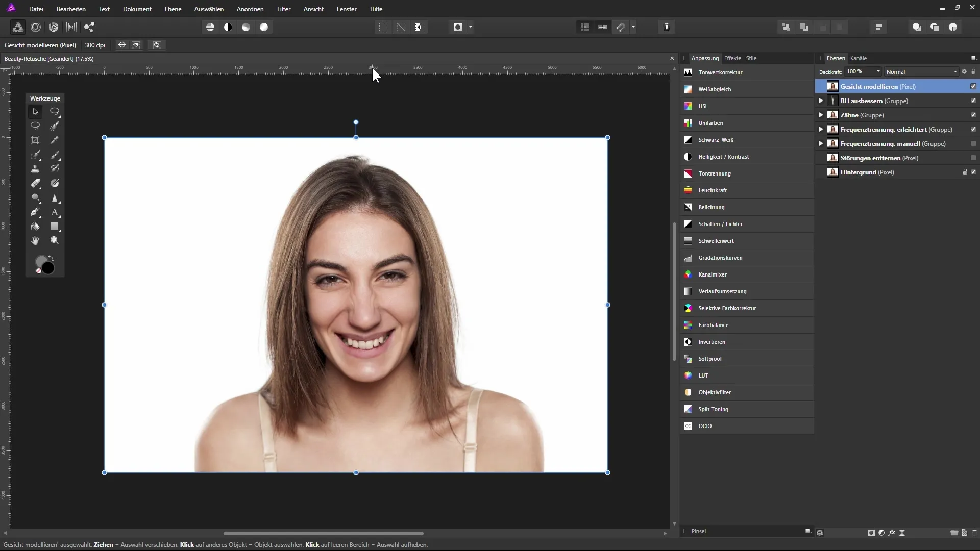Apply Auto Colors from toolbar
The width and height of the screenshot is (980, 551).
[x=246, y=27]
